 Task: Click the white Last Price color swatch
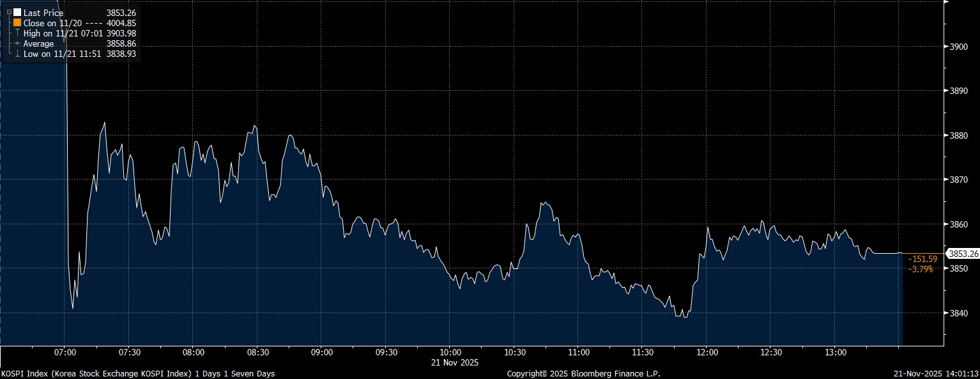pos(17,13)
